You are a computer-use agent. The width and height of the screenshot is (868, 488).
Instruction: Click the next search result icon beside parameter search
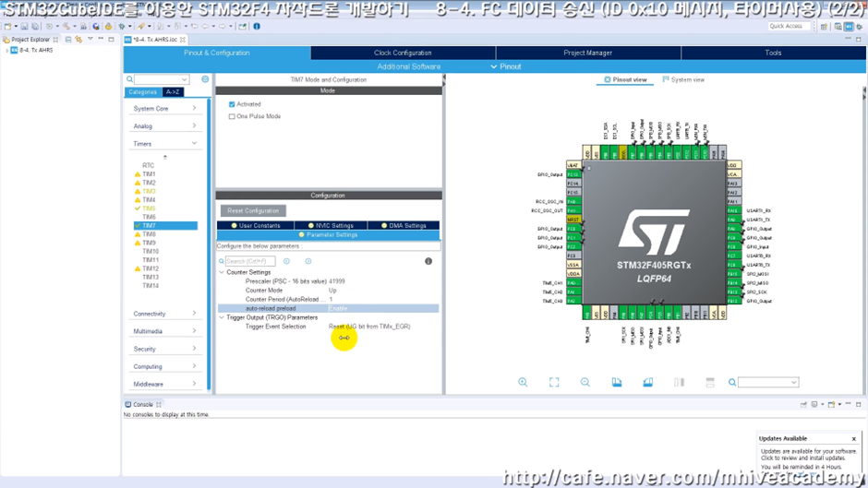(x=308, y=261)
